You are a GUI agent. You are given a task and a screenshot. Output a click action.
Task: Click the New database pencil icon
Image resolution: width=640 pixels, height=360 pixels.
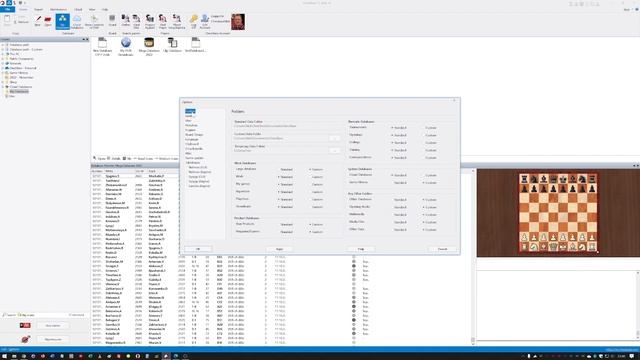pyautogui.click(x=38, y=21)
